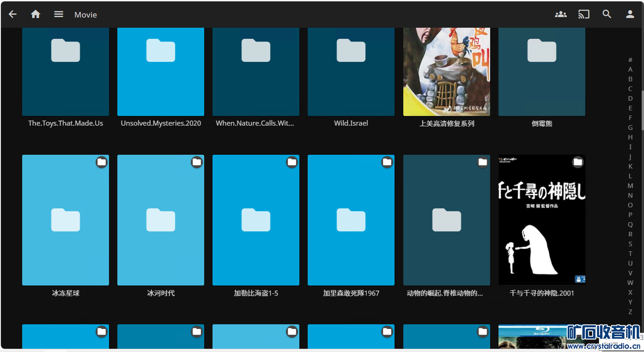Screen dimensions: 644x352
Task: Jump to letter X in alphabet picker
Action: 630,292
